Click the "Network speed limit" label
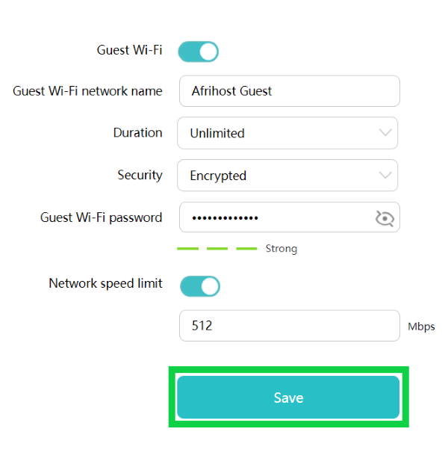This screenshot has width=448, height=476. click(105, 283)
